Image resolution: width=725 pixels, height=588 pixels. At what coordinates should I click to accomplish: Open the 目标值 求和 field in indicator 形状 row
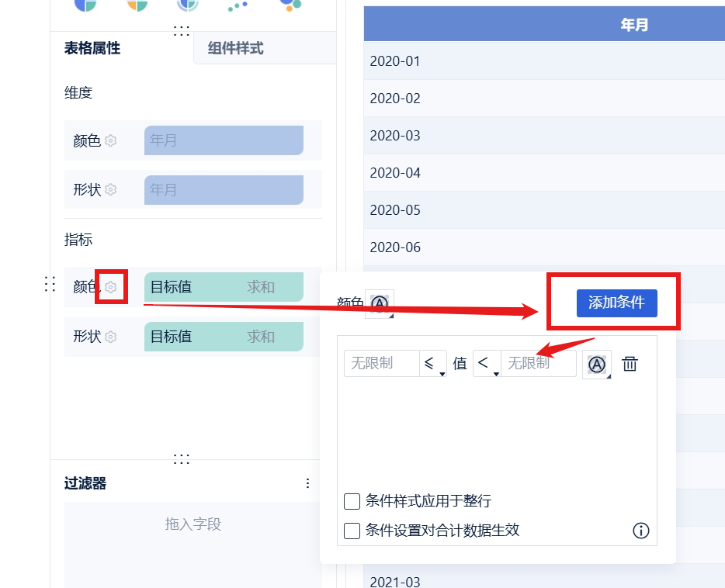pos(224,336)
